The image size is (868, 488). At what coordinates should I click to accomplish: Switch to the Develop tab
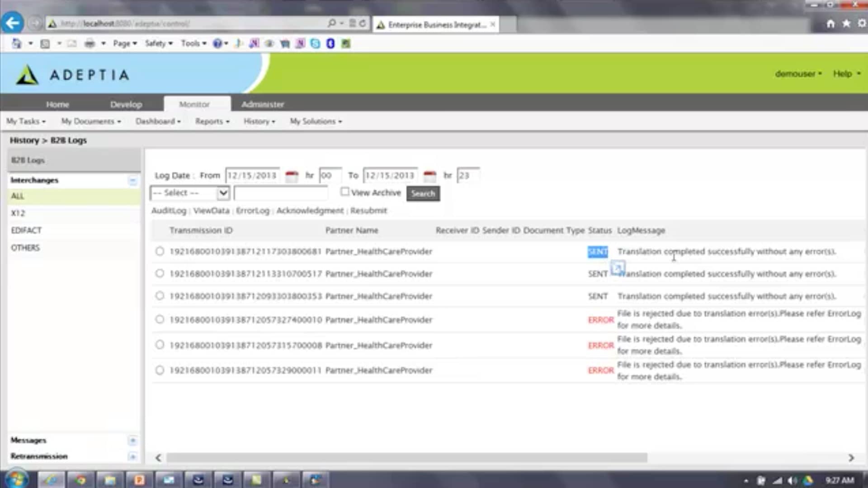(126, 104)
